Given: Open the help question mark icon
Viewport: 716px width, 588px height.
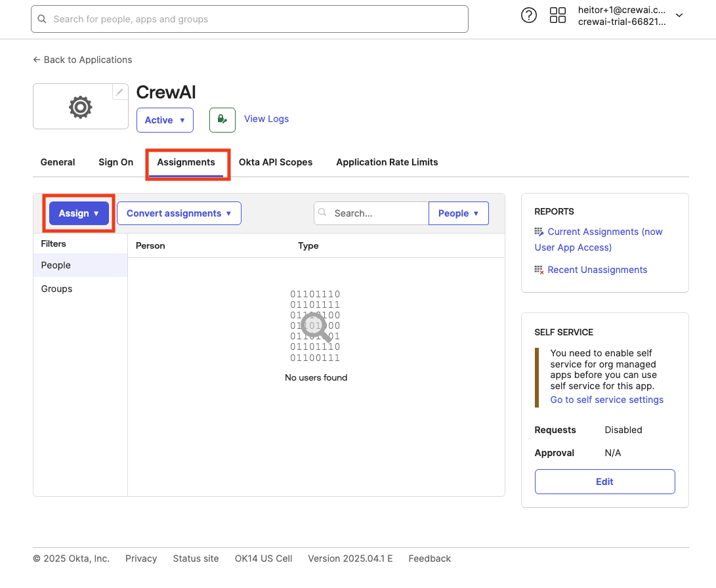Looking at the screenshot, I should [529, 15].
